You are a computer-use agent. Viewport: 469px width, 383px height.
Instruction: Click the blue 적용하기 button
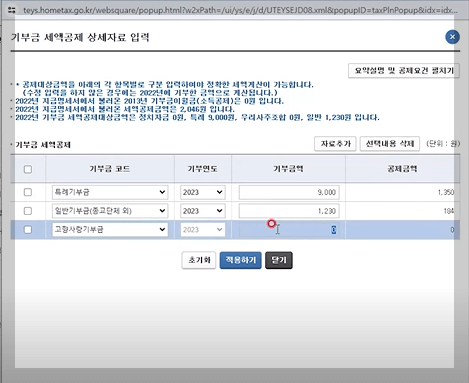click(x=240, y=260)
